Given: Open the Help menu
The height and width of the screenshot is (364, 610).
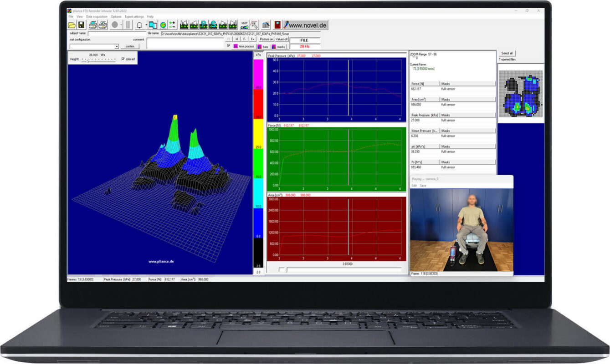Looking at the screenshot, I should tap(150, 16).
